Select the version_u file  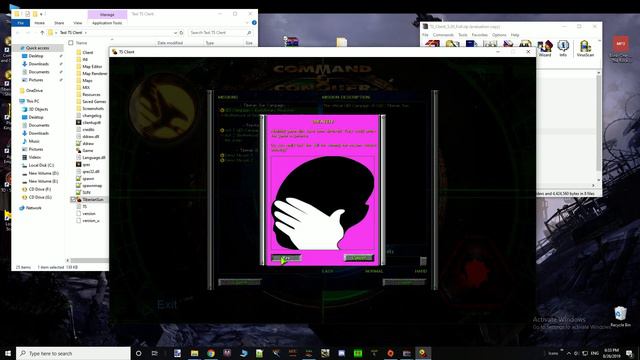click(91, 221)
